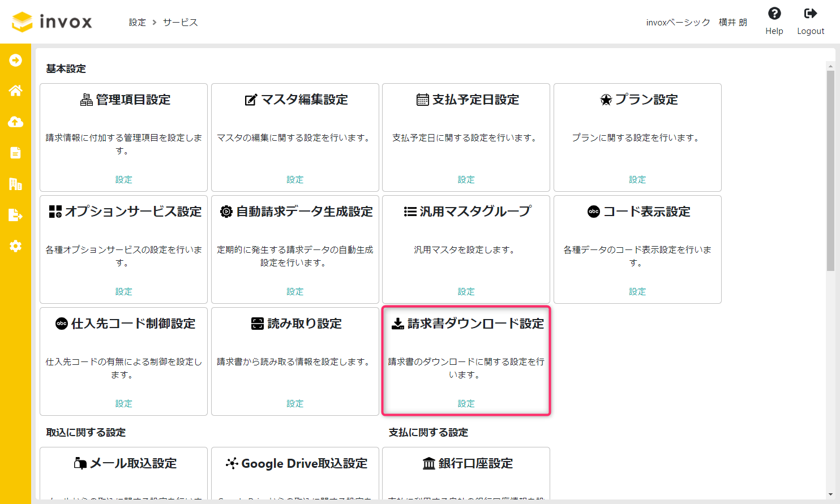Open the company/vendor section via the building icon
The width and height of the screenshot is (840, 504).
tap(16, 184)
